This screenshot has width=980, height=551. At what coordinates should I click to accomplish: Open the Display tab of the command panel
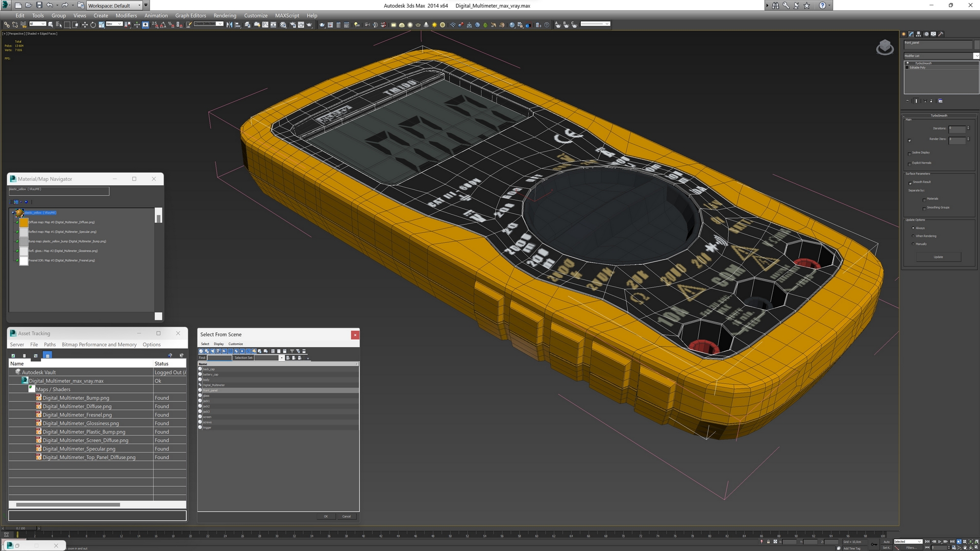click(x=934, y=34)
